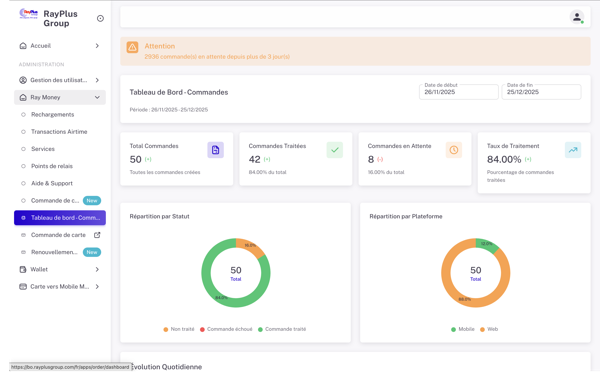Open Rechargements menu item

60,114
